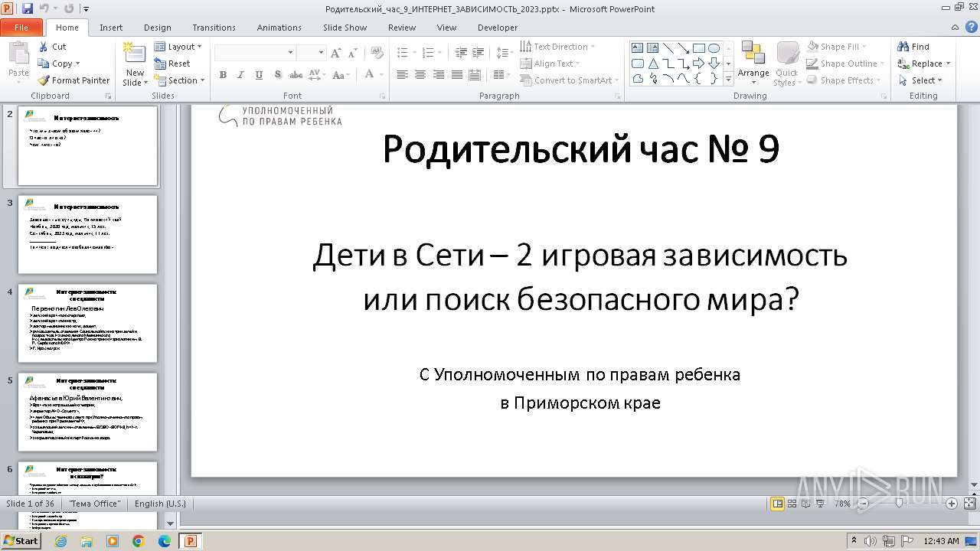Screen dimensions: 980x551
Task: Switch to Slide Sorter view
Action: pos(792,503)
